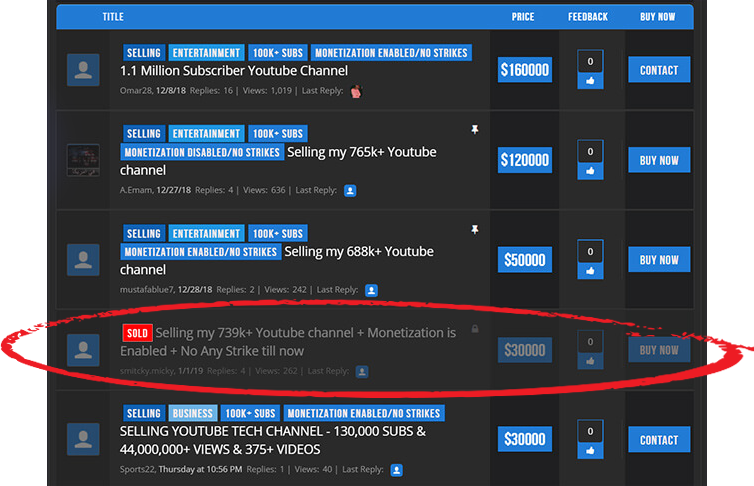Click the $30000 price on the sold listing

[x=525, y=350]
